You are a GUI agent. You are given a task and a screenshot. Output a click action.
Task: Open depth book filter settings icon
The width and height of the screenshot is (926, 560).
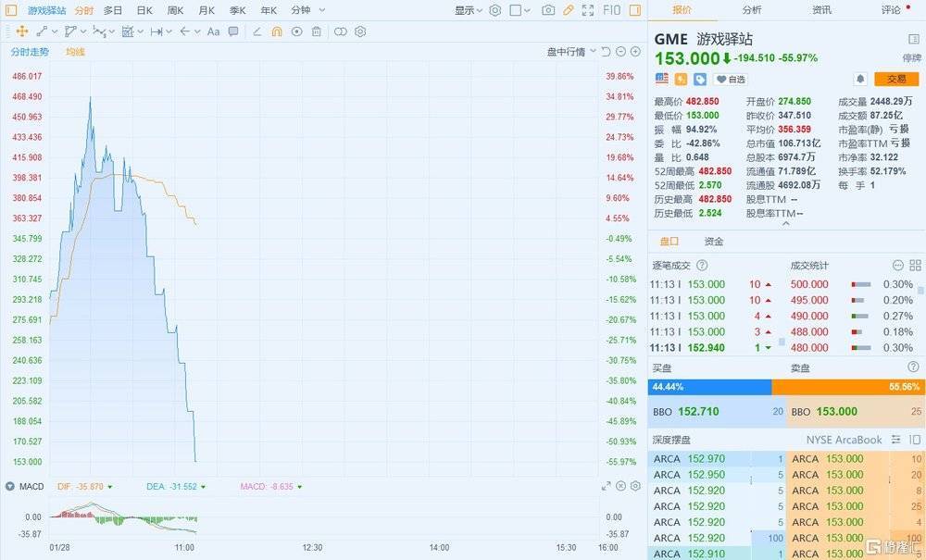click(895, 440)
